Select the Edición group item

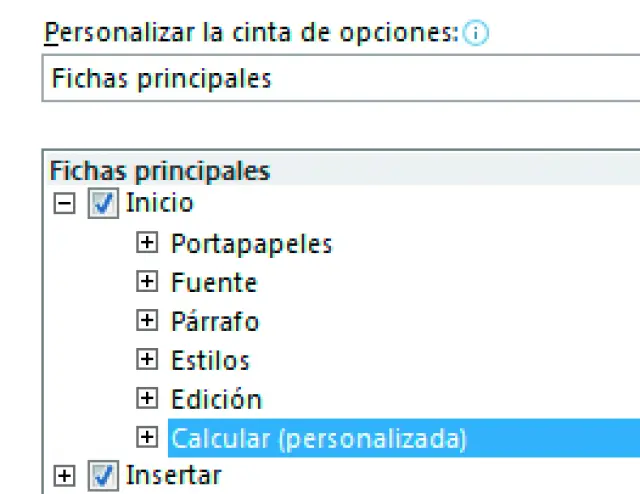pyautogui.click(x=216, y=399)
